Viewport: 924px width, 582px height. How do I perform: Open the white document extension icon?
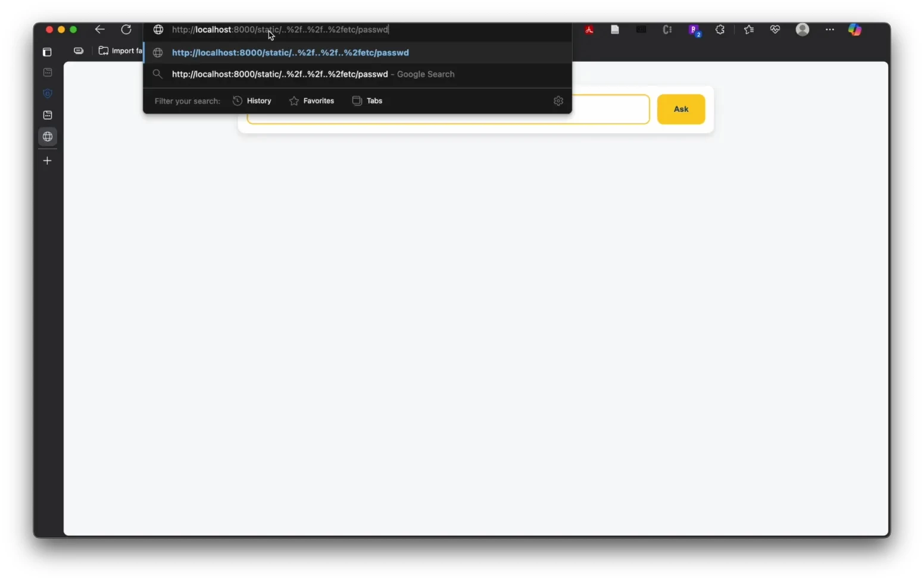[x=615, y=30]
